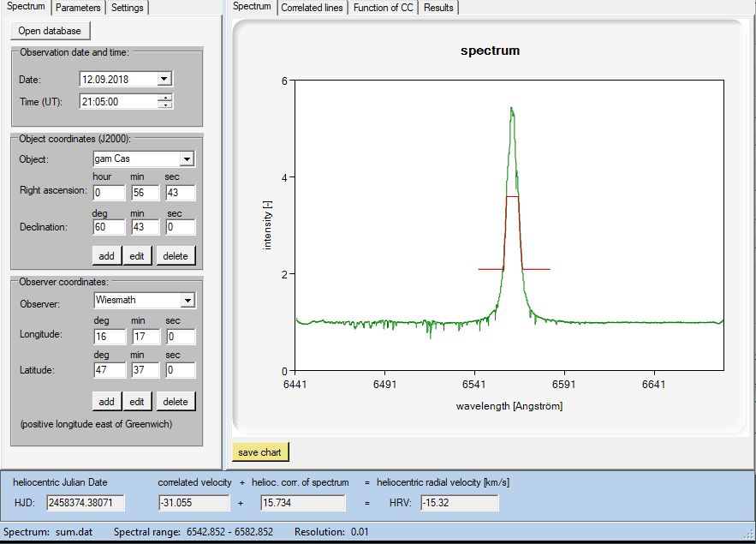This screenshot has width=756, height=544.
Task: Click the window resize grip
Action: coord(749,535)
